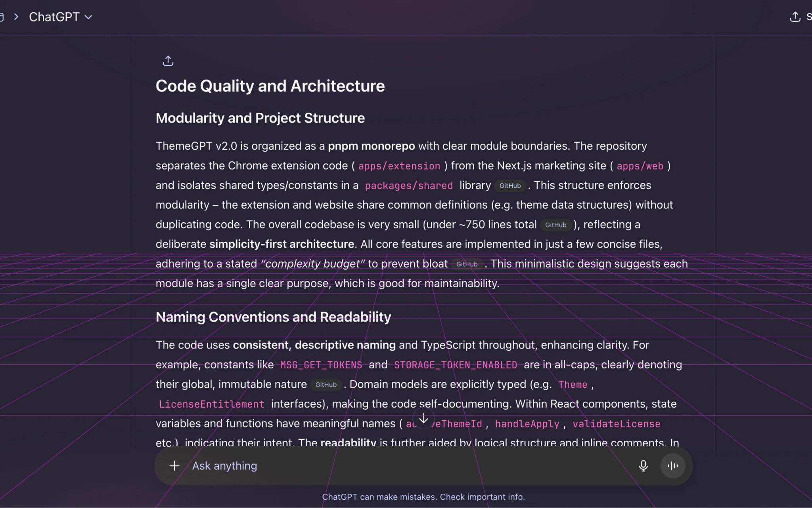The height and width of the screenshot is (508, 812).
Task: Open the sidebar panel icon
Action: coord(2,17)
